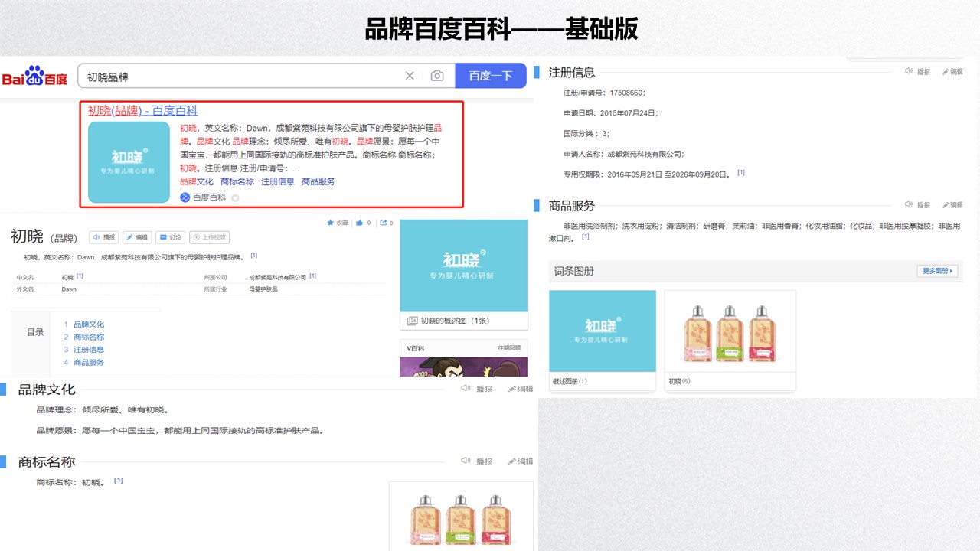Click 往期回顾 in the V百科 box

(x=509, y=347)
